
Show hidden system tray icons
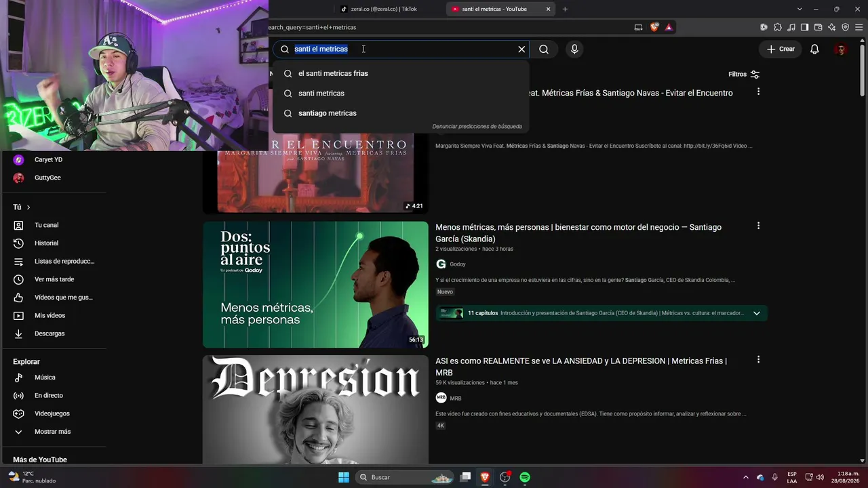click(746, 477)
